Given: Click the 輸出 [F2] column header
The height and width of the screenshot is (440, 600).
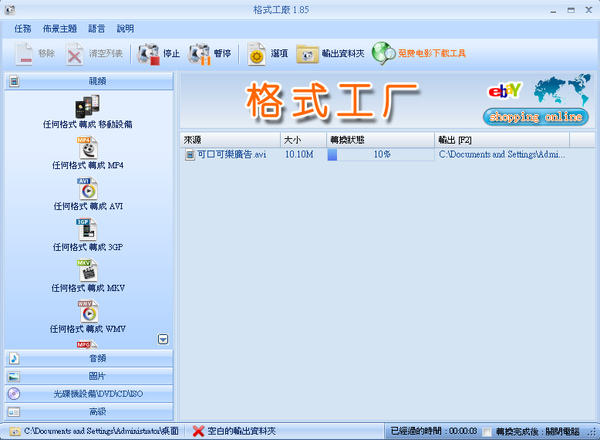Looking at the screenshot, I should 502,140.
